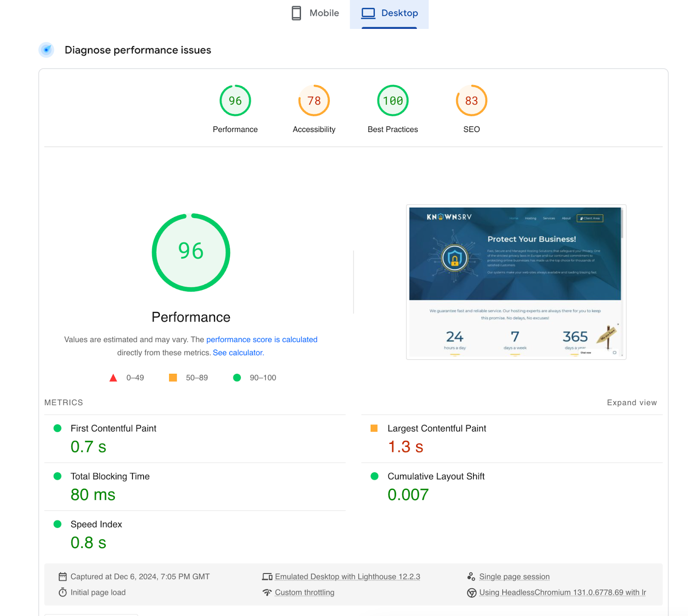Click the devices icon by Emulated Desktop
The width and height of the screenshot is (688, 616).
coord(267,576)
